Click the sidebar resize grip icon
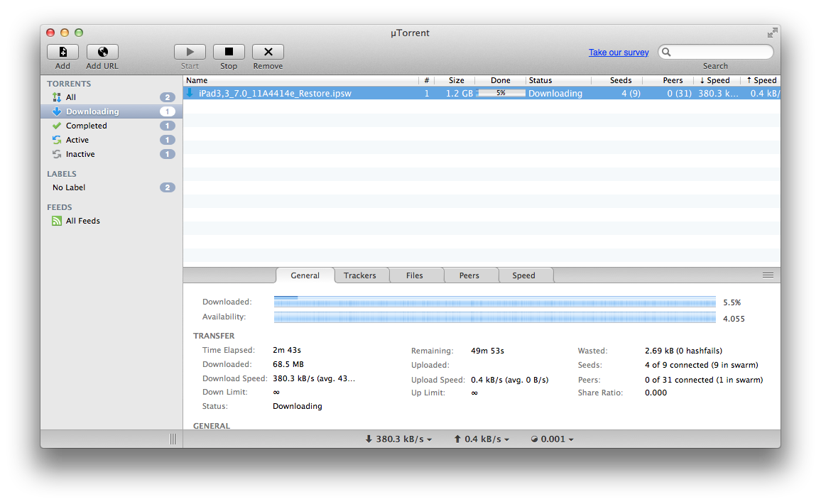 [173, 439]
